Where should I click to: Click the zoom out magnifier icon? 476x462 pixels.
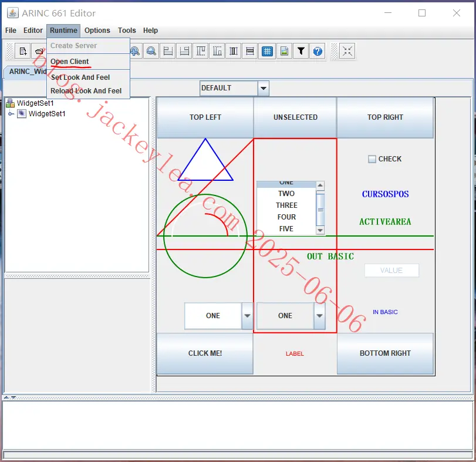(x=151, y=51)
